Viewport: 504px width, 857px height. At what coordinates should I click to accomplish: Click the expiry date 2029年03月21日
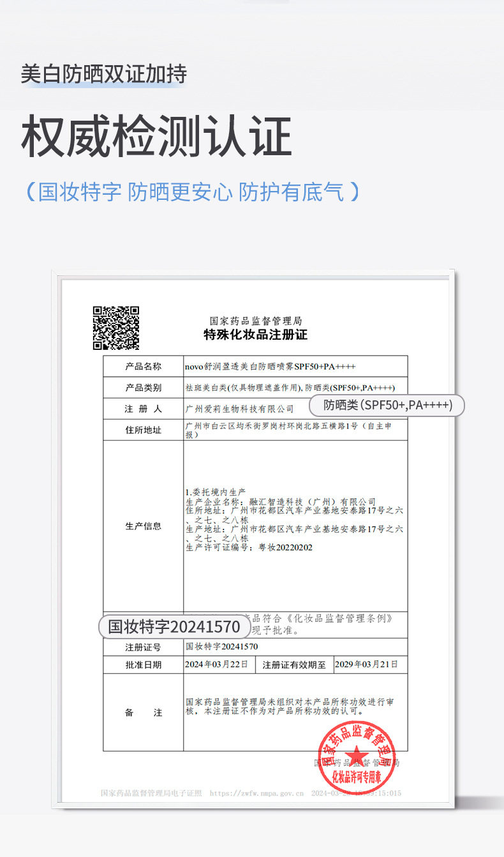367,664
